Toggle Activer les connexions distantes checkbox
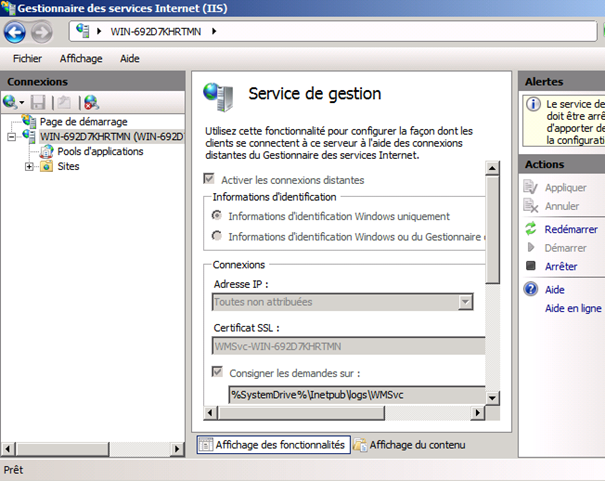605x481 pixels. (x=210, y=180)
